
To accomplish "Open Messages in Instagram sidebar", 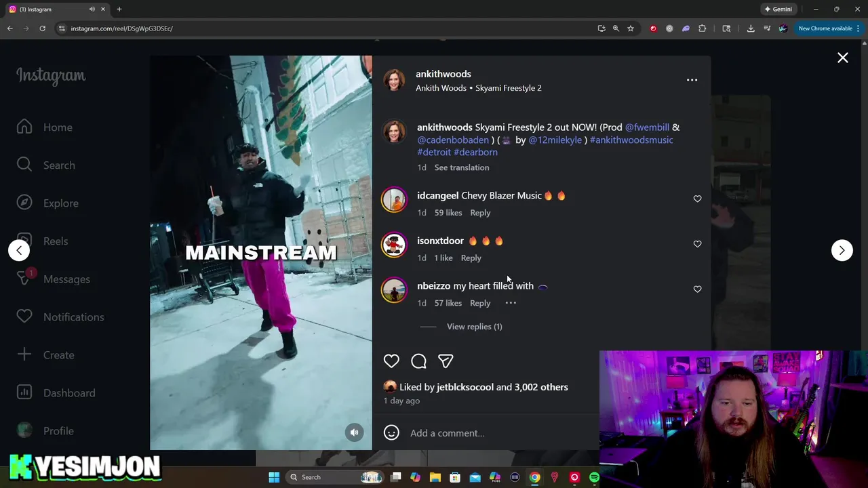I will [x=54, y=279].
